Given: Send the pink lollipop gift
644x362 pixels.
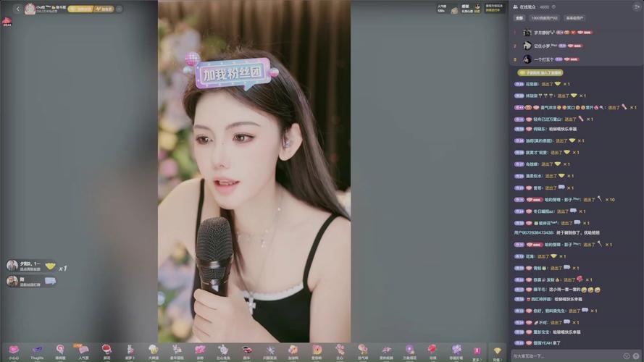Looking at the screenshot, I should coord(60,352).
